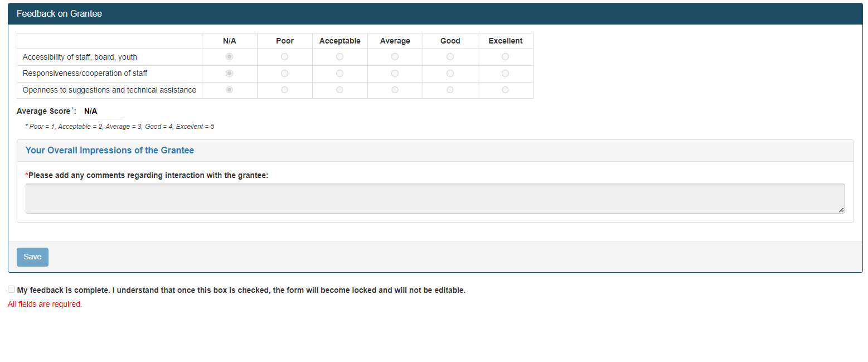Rate Accessibility of staff as Good
The width and height of the screenshot is (868, 362).
pos(450,57)
